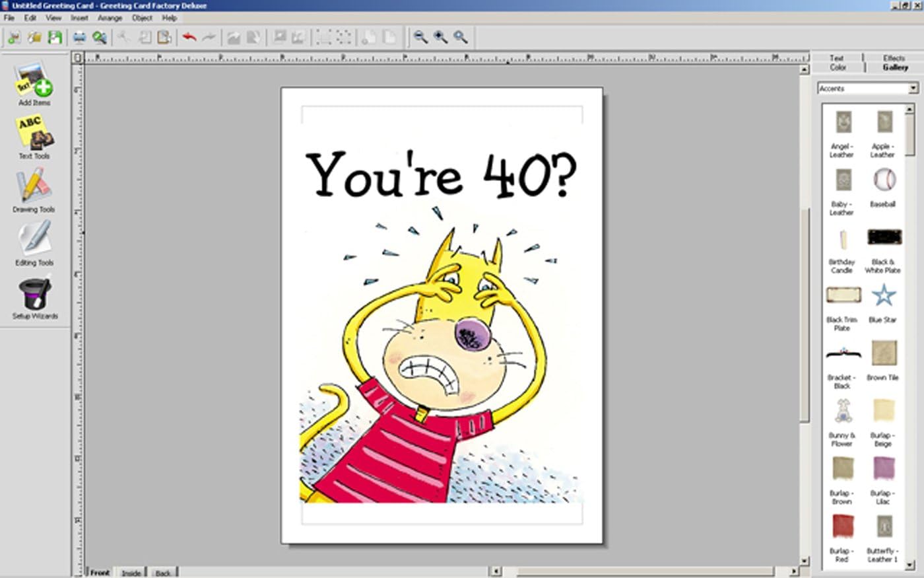This screenshot has width=924, height=578.
Task: Select the Drawing Tools icon
Action: point(34,188)
